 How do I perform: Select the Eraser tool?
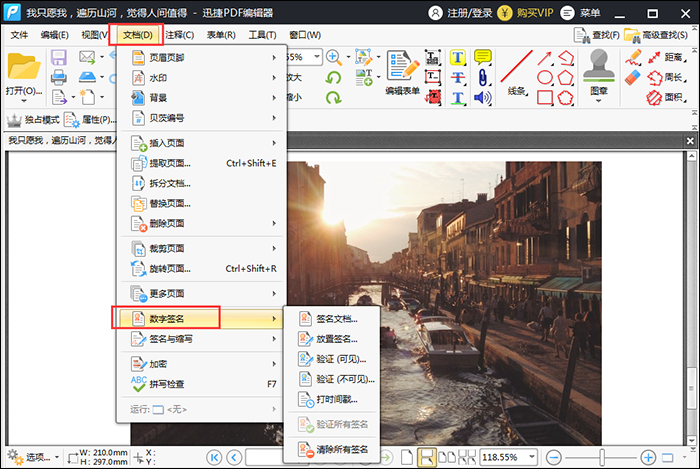coord(633,77)
